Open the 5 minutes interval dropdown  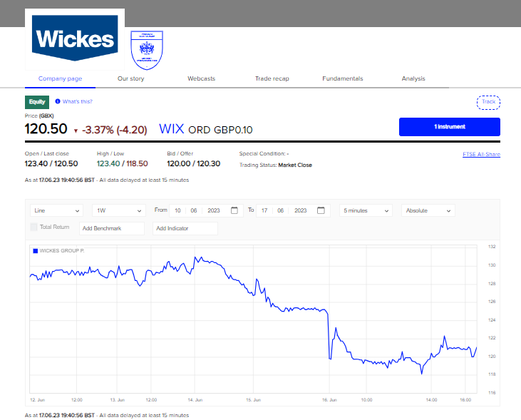coord(366,210)
